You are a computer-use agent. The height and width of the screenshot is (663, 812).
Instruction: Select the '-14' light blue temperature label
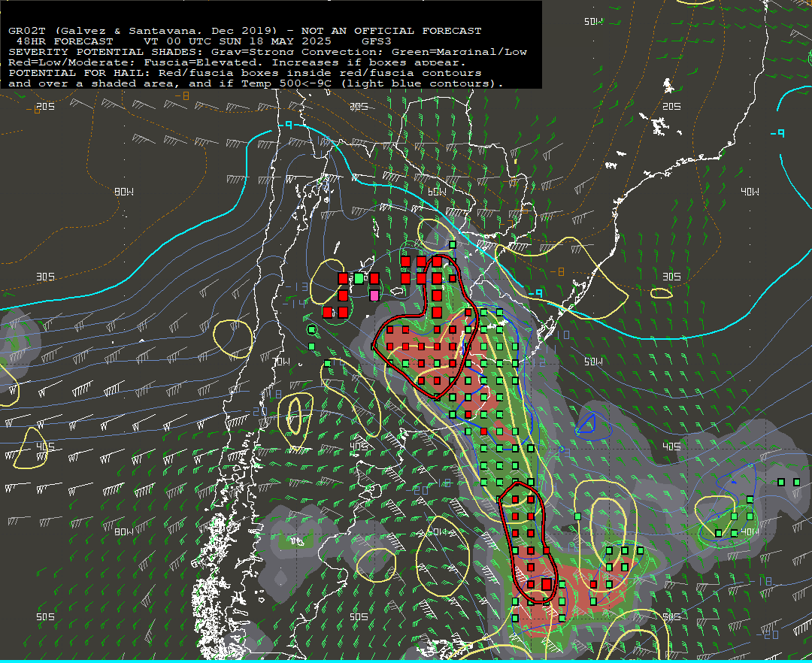[x=295, y=304]
